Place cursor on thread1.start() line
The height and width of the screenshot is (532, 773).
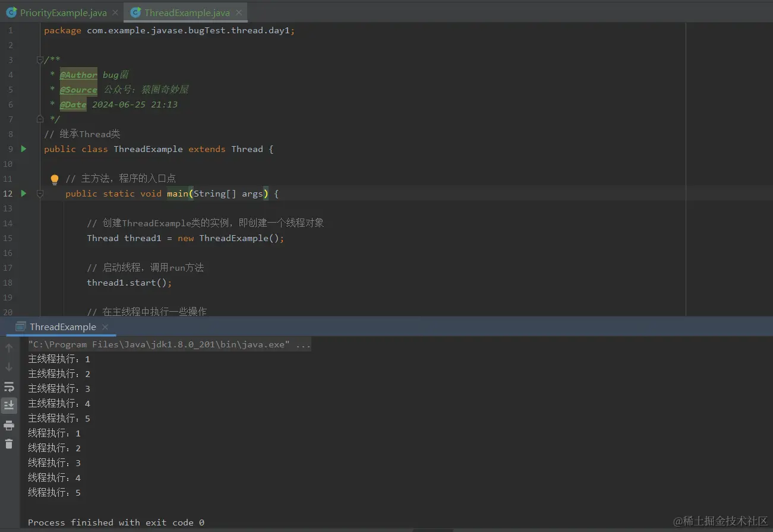130,283
